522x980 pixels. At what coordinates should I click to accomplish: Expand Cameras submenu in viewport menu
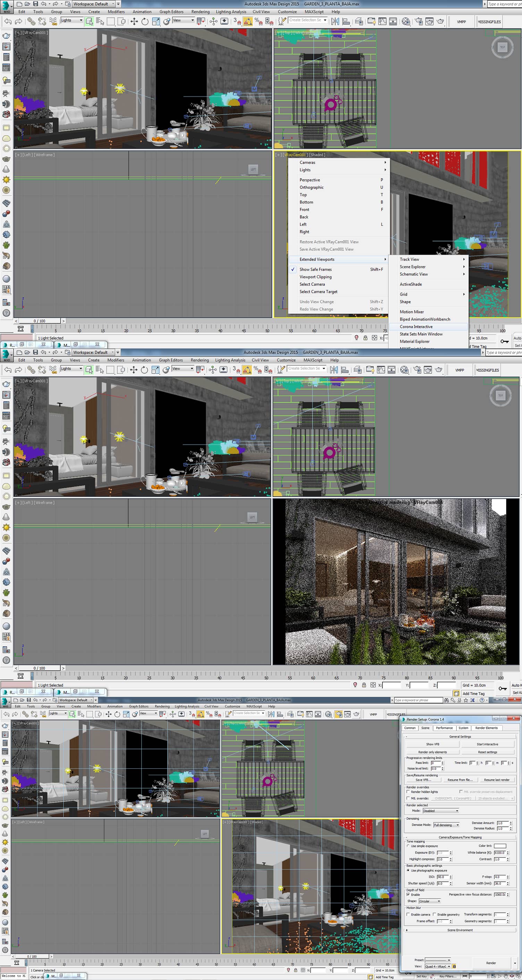tap(338, 163)
